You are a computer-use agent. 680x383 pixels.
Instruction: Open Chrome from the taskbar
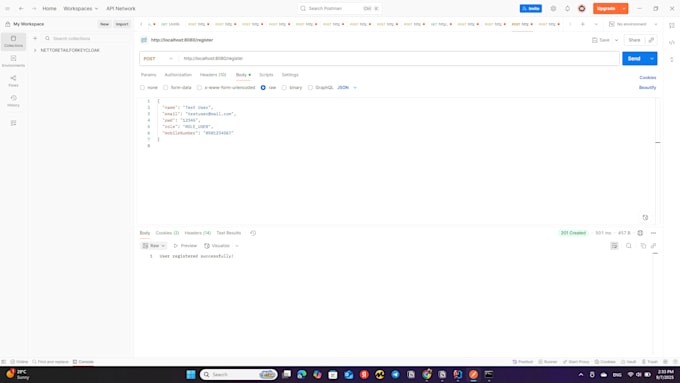(x=427, y=374)
